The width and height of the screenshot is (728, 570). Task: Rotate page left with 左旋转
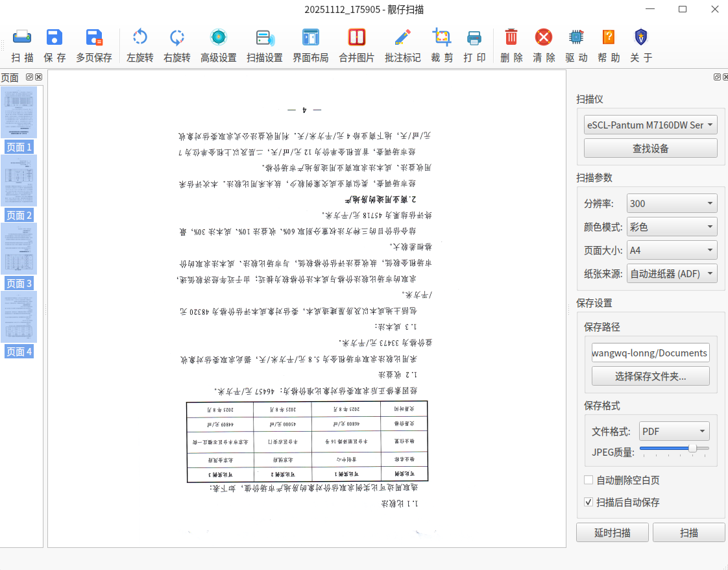point(140,45)
